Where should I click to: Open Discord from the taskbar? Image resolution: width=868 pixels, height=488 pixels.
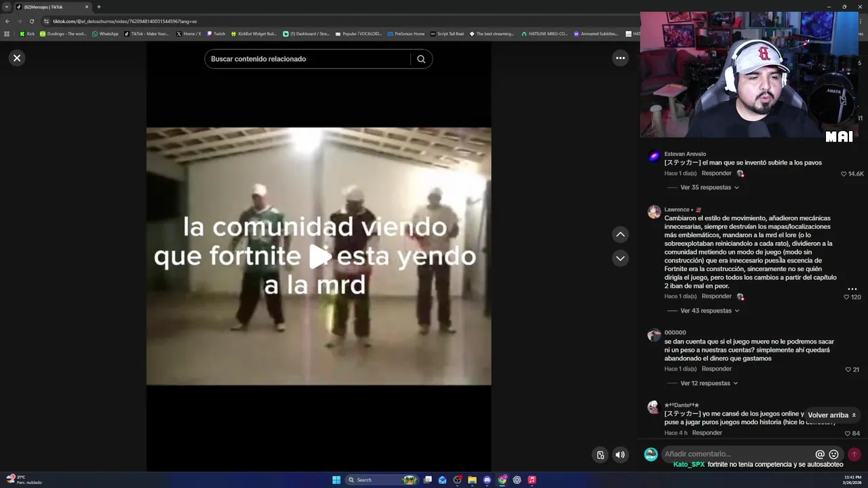click(x=487, y=480)
